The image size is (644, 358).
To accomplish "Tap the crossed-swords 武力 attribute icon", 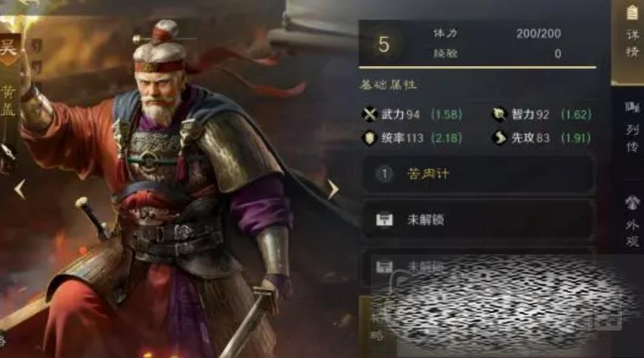I will (x=369, y=114).
